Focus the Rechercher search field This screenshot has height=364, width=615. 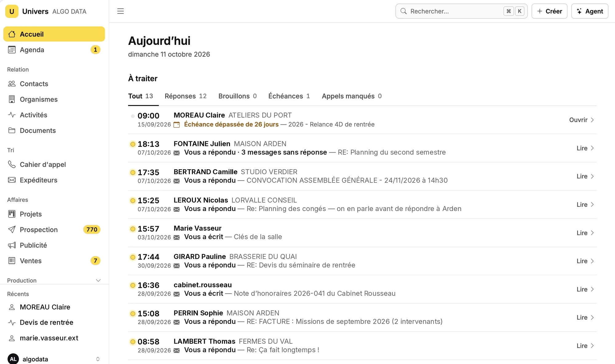click(461, 11)
